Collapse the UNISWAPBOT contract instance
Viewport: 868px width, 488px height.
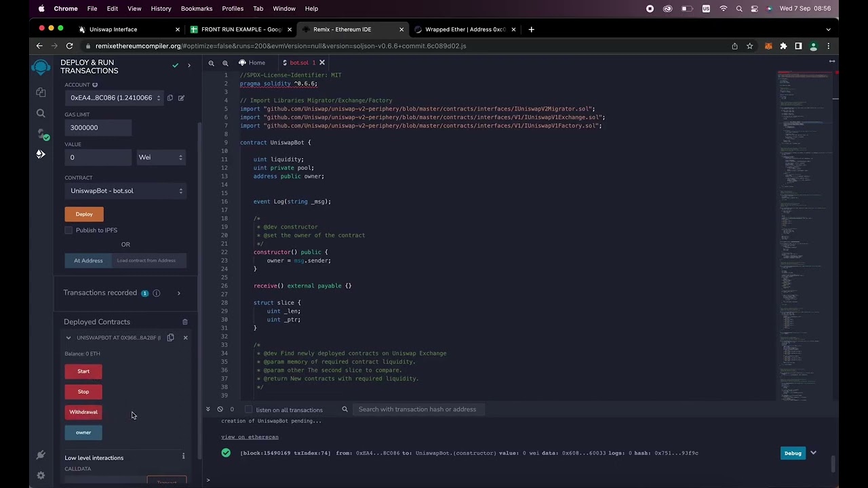tap(68, 338)
